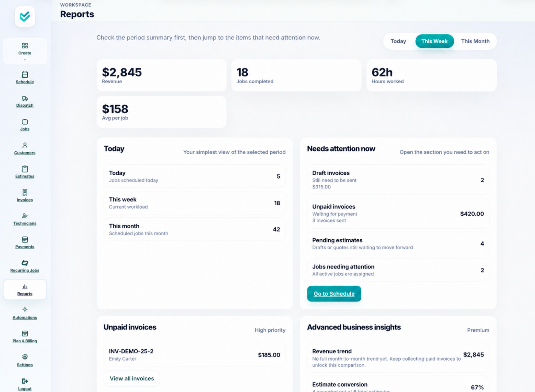Open the Revenue trend insight
The width and height of the screenshot is (535, 392).
[x=398, y=358]
